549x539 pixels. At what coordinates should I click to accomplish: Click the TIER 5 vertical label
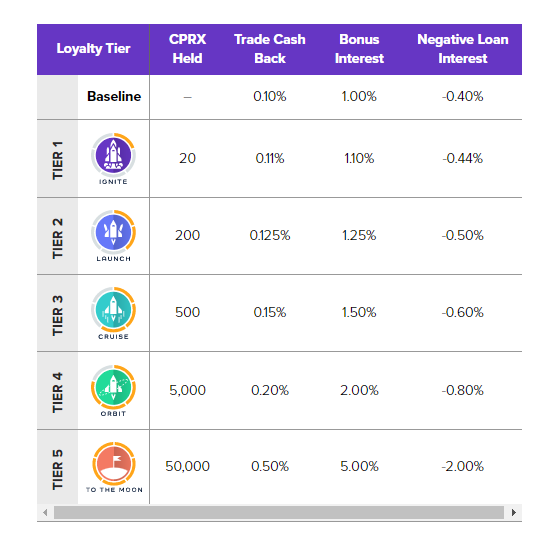58,469
